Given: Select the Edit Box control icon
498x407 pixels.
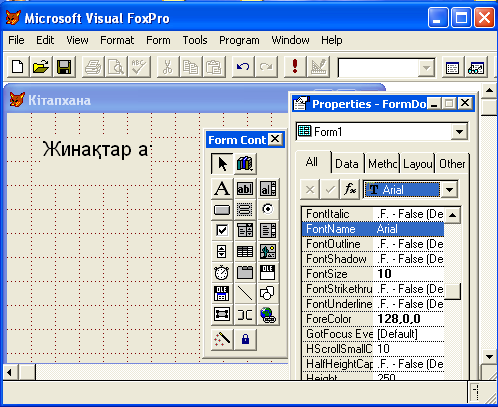Looking at the screenshot, I should [268, 188].
